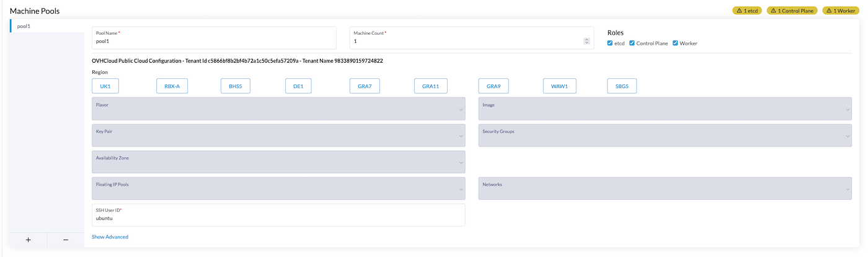Click the minus icon to remove pool

click(66, 240)
